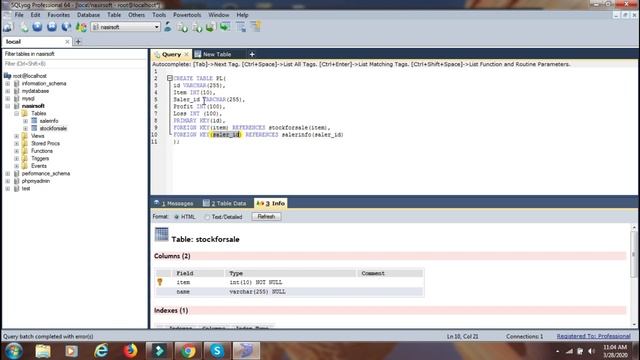Select Text/Detailed format radio button
The height and width of the screenshot is (360, 640).
[207, 217]
